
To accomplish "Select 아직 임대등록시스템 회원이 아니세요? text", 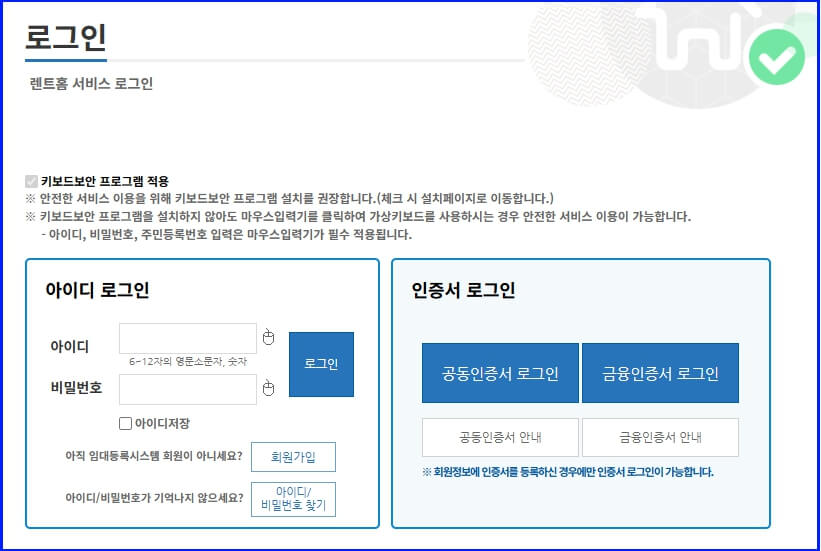I will (x=154, y=456).
